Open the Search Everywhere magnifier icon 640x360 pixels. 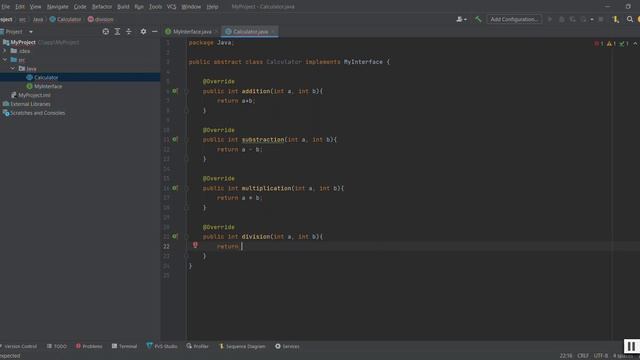(x=630, y=19)
